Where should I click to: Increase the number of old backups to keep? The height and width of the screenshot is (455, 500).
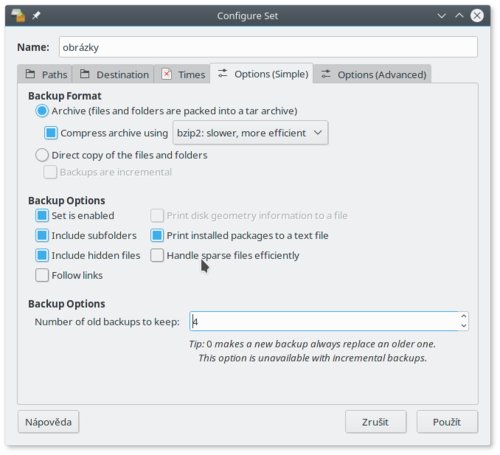pyautogui.click(x=463, y=316)
